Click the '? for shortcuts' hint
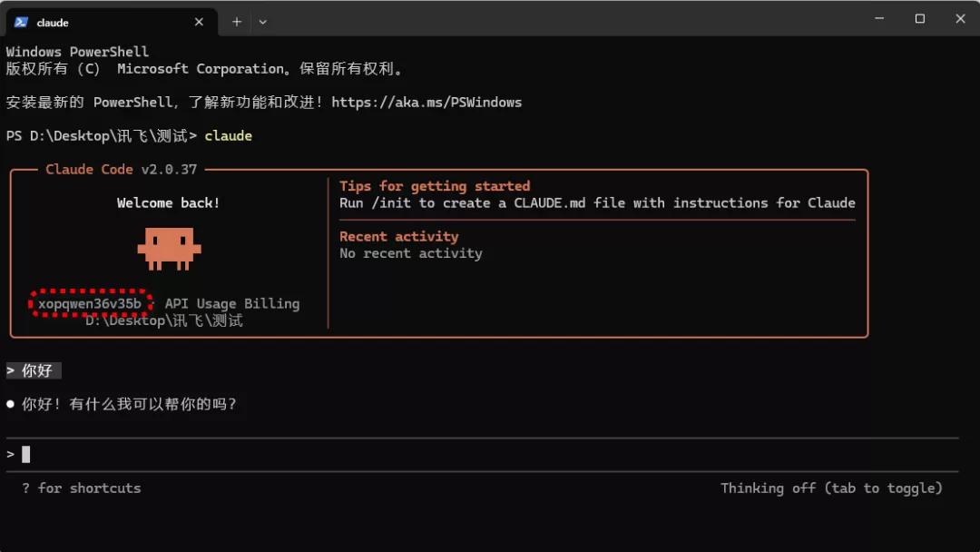This screenshot has width=980, height=552. click(82, 488)
